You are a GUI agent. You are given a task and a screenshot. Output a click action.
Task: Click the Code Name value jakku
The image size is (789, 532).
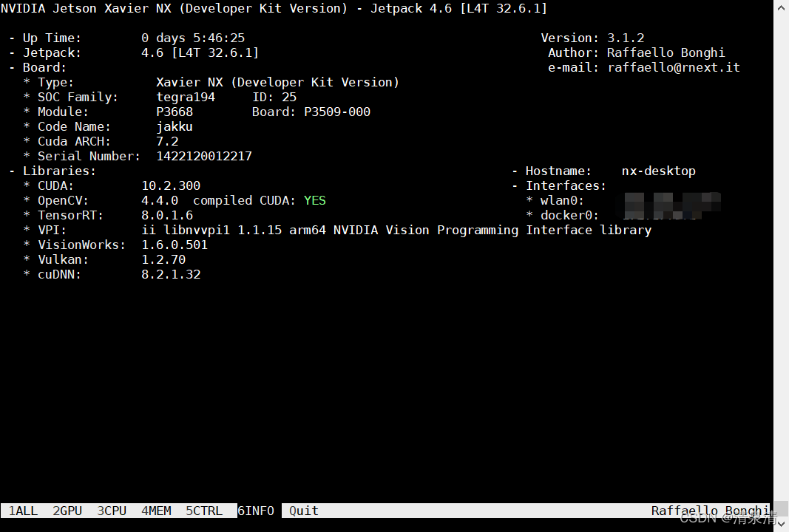(175, 126)
